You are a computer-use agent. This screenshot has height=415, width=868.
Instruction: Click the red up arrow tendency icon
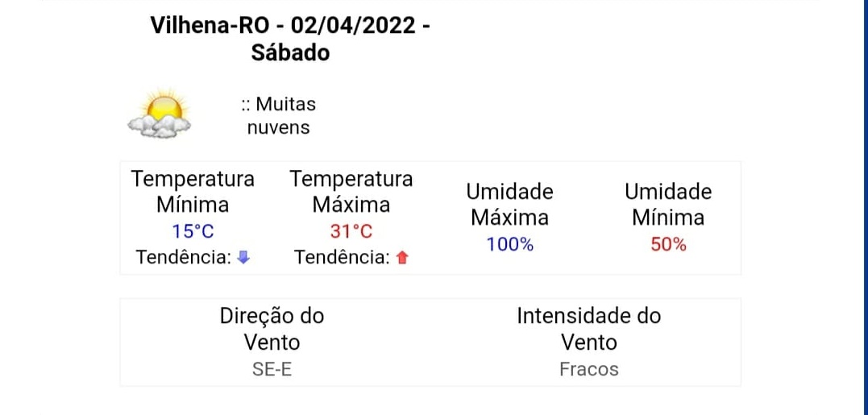(x=402, y=257)
